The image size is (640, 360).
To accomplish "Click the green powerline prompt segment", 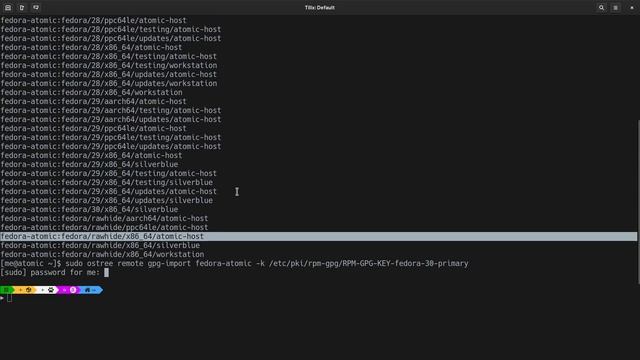I will pos(7,290).
